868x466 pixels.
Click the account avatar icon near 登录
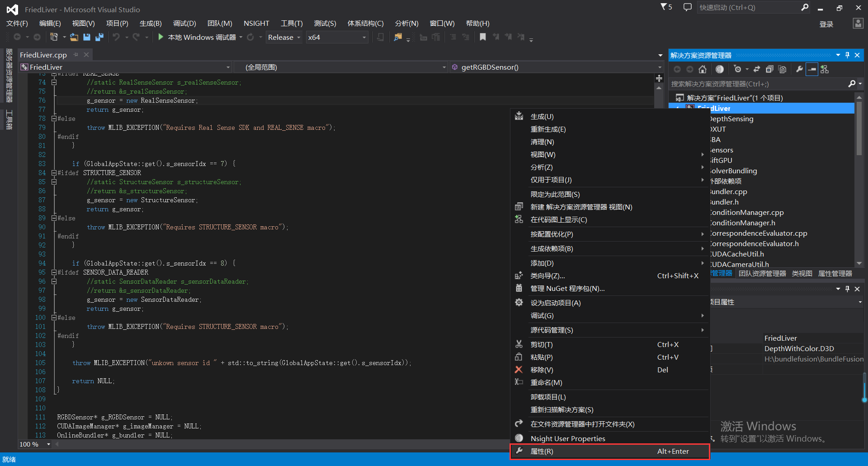click(x=858, y=24)
